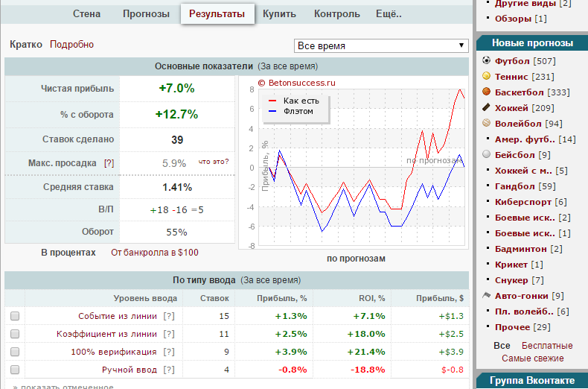Viewport: 588px width, 389px height.
Task: Open the 'Все время' period dropdown
Action: click(x=381, y=45)
